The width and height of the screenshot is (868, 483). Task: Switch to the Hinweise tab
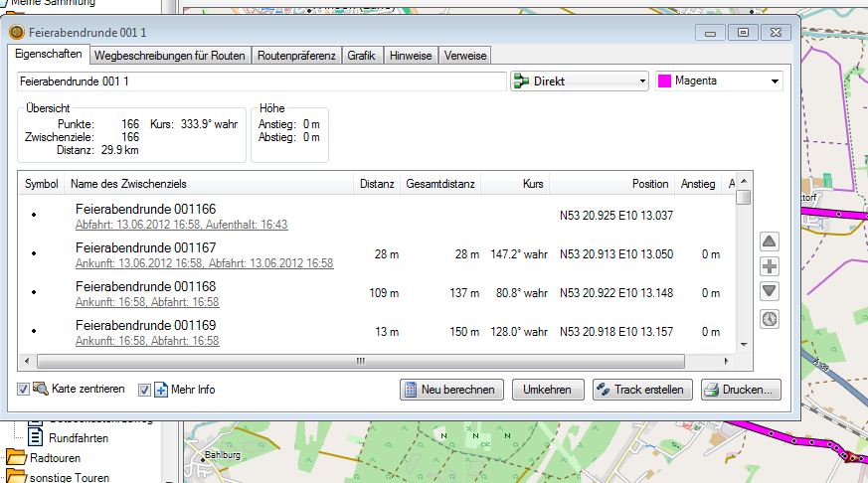pyautogui.click(x=411, y=56)
